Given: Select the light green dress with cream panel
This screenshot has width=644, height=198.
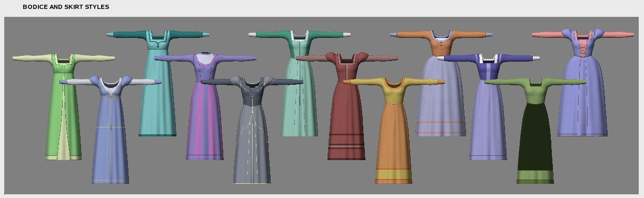Looking at the screenshot, I should pos(63,105).
